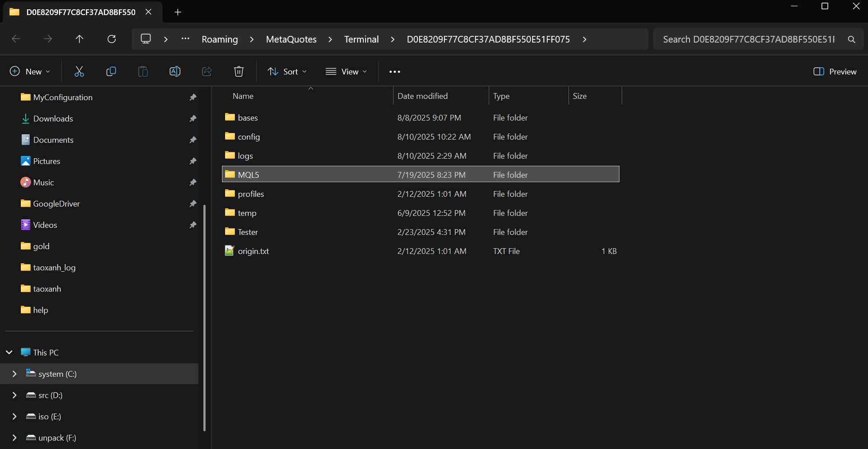Click the Copy icon in toolbar

[111, 71]
